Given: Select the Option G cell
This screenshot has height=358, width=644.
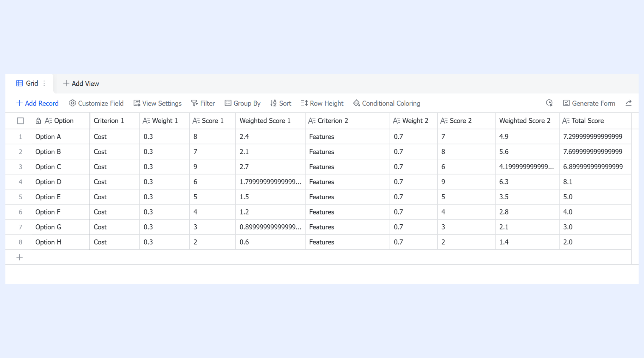Looking at the screenshot, I should point(61,227).
